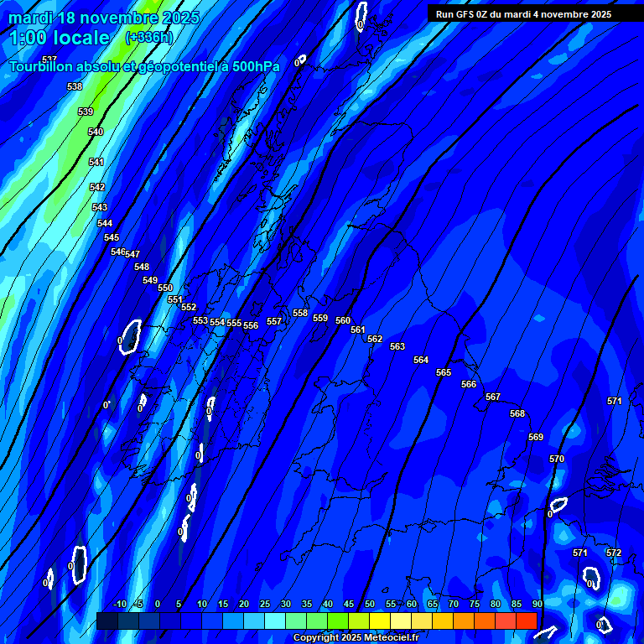This screenshot has height=644, width=644.
Task: Click the Tourbillon absolu et géopotentiel title
Action: click(x=144, y=67)
